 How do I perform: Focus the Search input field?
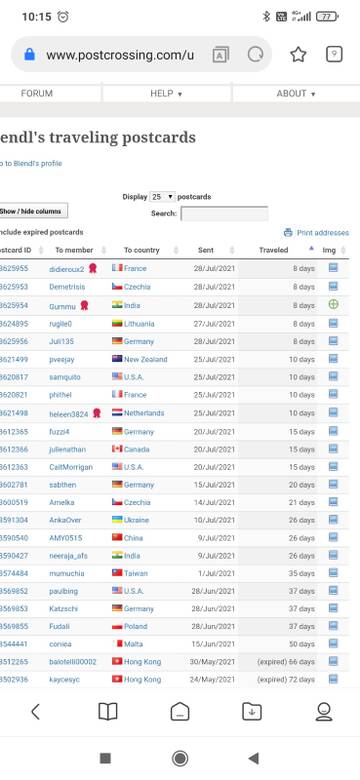pos(224,213)
